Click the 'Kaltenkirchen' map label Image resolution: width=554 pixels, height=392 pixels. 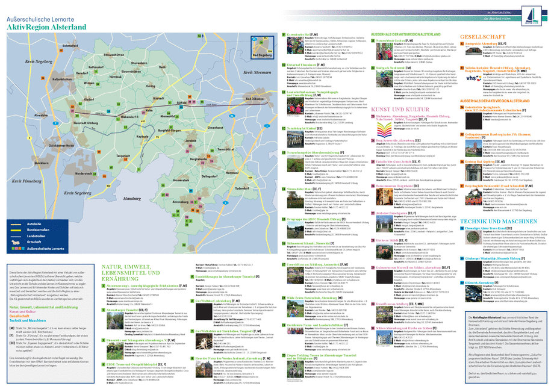click(x=62, y=79)
